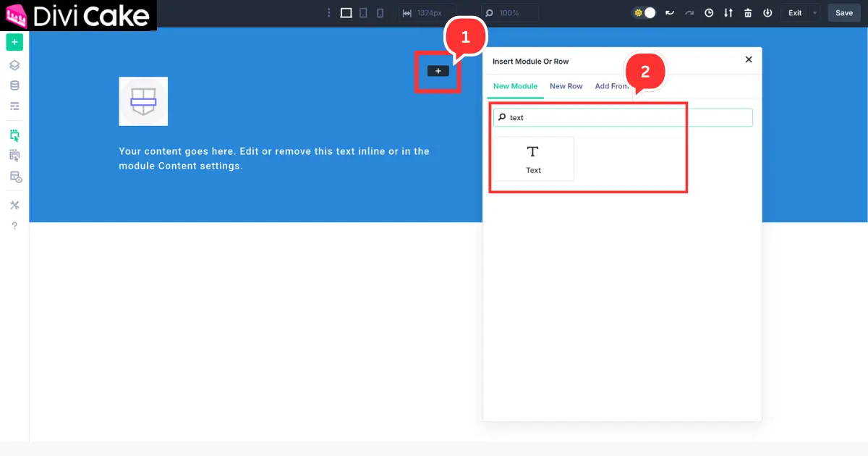Click the 100% zoom field
868x456 pixels.
click(x=511, y=13)
